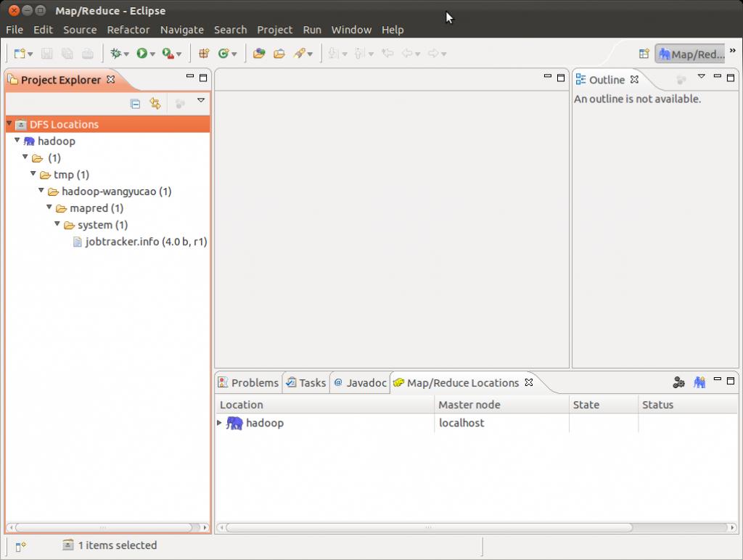
Task: Select the root (1) folder item
Action: coord(46,157)
